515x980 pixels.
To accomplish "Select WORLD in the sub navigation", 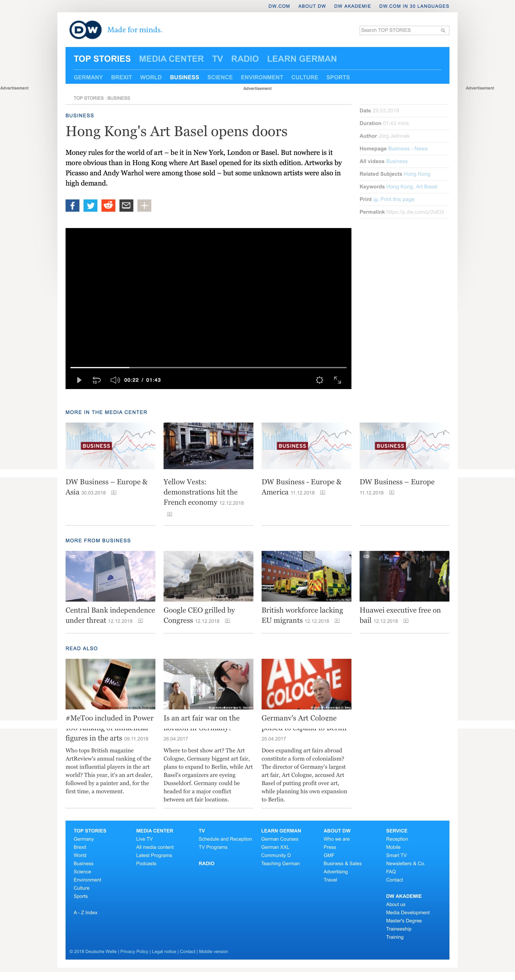I will pos(151,77).
